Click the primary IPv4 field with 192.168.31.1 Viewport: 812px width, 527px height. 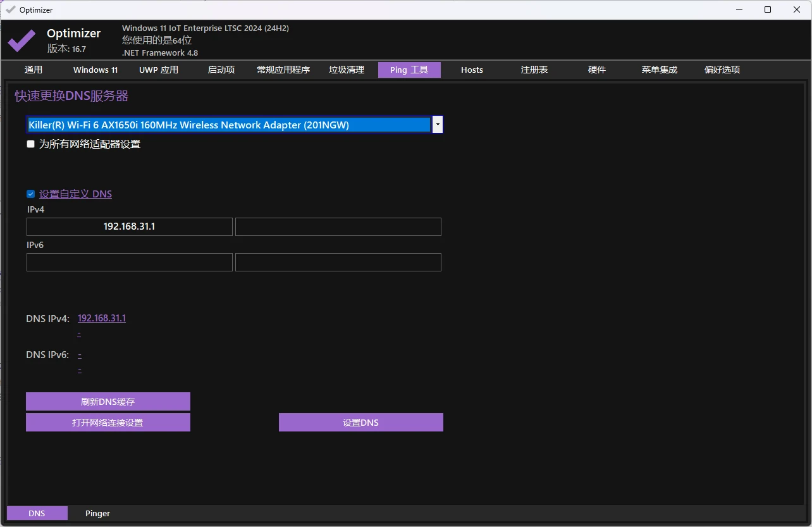click(130, 226)
